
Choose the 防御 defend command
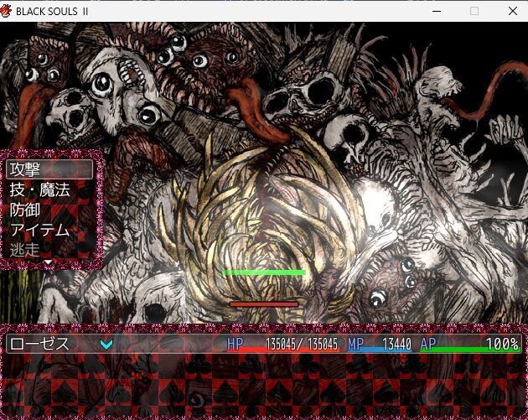click(25, 210)
